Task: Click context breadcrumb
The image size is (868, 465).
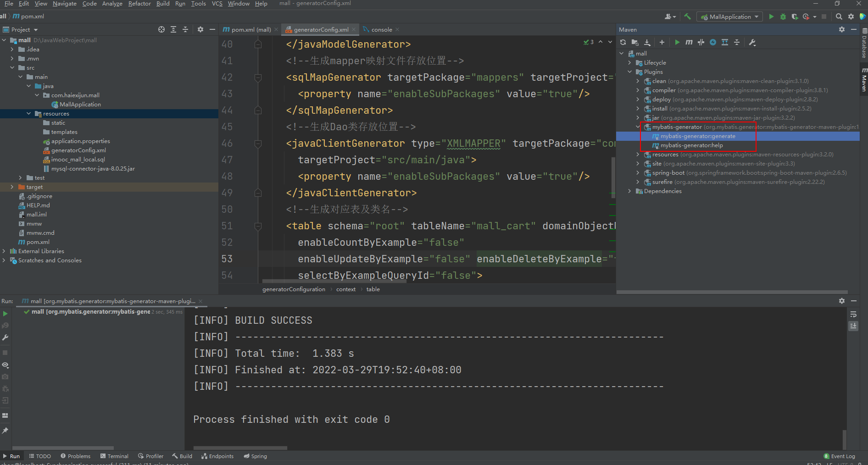Action: [345, 289]
